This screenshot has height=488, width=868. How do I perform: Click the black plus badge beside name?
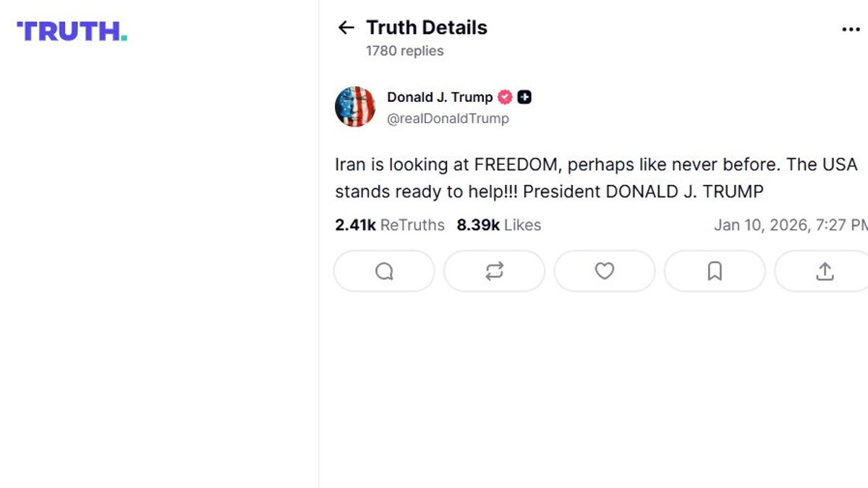[524, 97]
